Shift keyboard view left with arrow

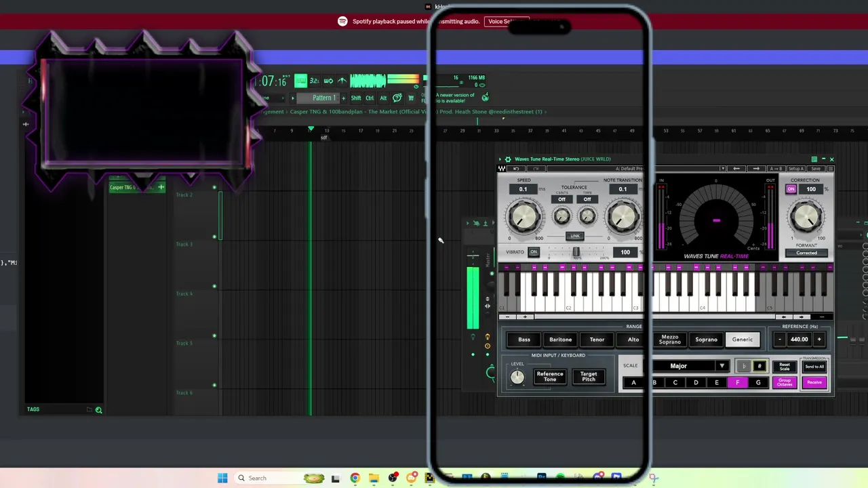pyautogui.click(x=785, y=317)
